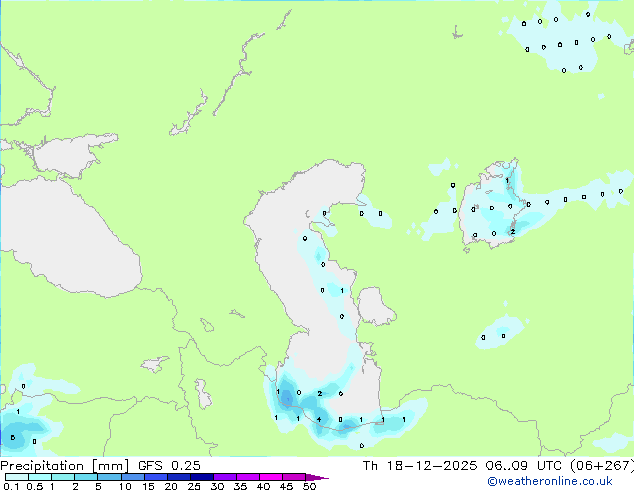Screen dimensions: 634x490
Task: Click the legend label "40"
Action: [263, 486]
